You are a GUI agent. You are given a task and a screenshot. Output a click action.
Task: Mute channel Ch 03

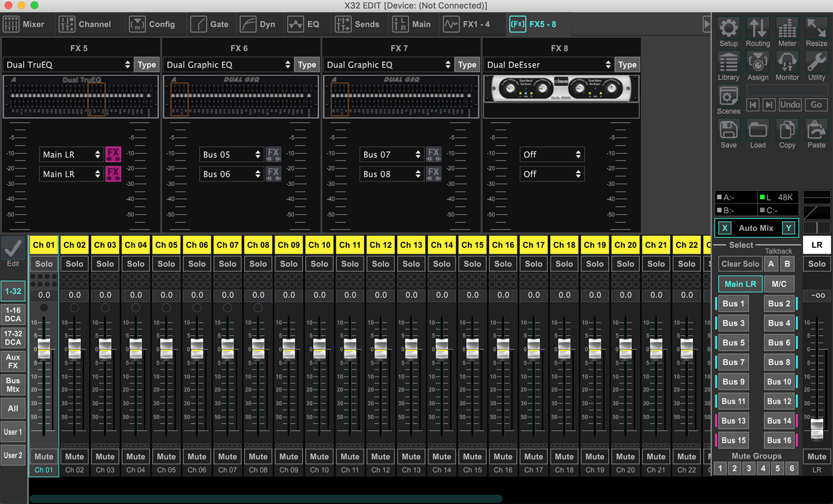105,456
